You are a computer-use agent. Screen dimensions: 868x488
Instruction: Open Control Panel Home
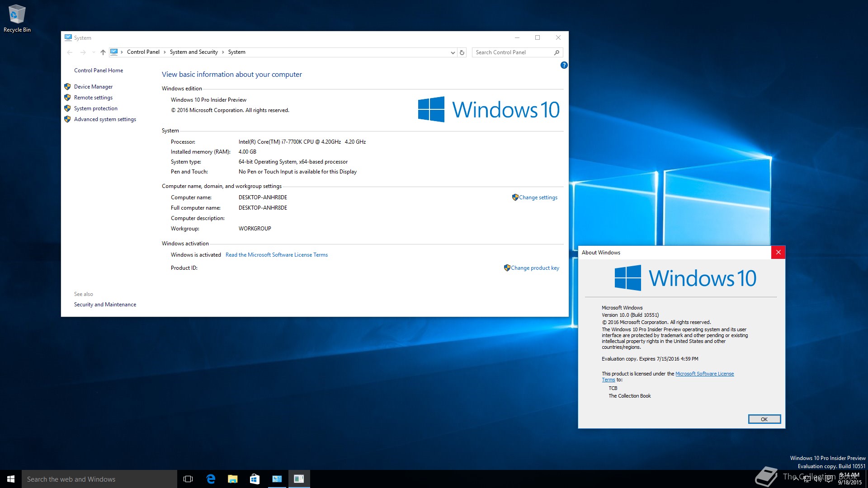[x=99, y=70]
